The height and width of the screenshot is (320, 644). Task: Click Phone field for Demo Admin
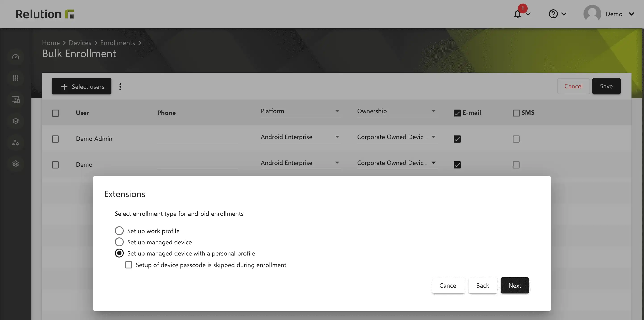pos(197,137)
